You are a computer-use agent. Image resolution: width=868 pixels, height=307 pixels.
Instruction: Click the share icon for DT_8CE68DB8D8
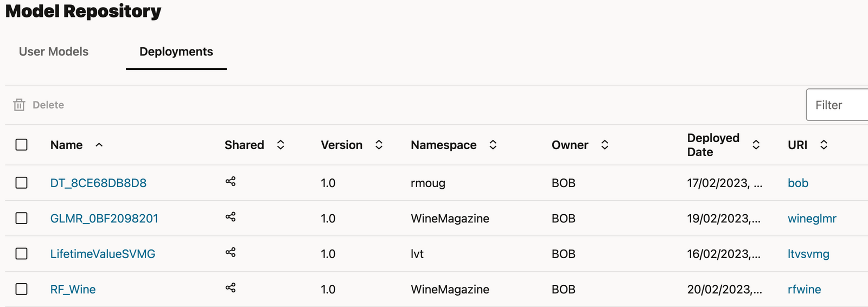(x=231, y=182)
